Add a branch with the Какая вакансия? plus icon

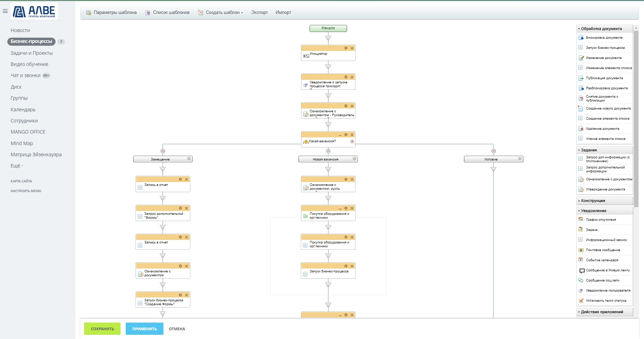click(x=352, y=141)
